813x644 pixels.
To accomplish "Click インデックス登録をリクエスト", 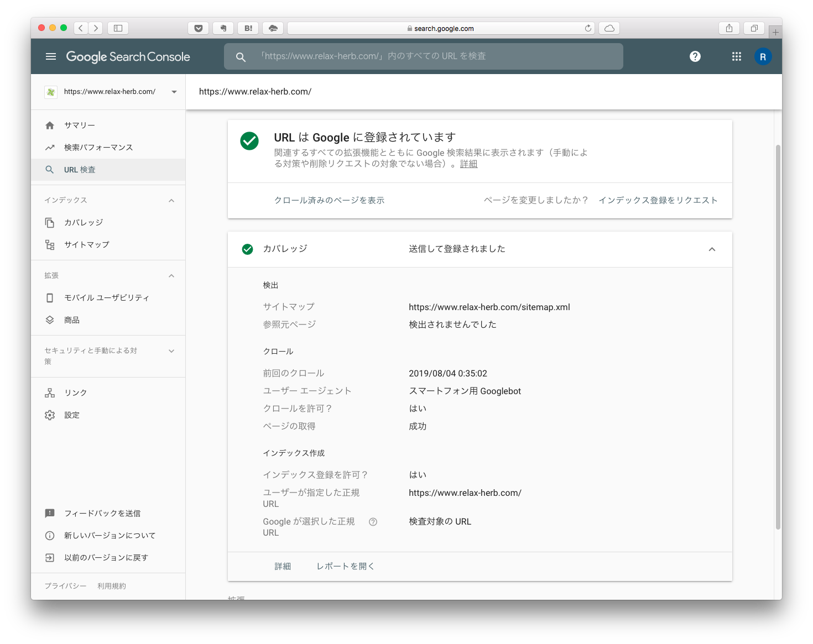I will coord(658,200).
